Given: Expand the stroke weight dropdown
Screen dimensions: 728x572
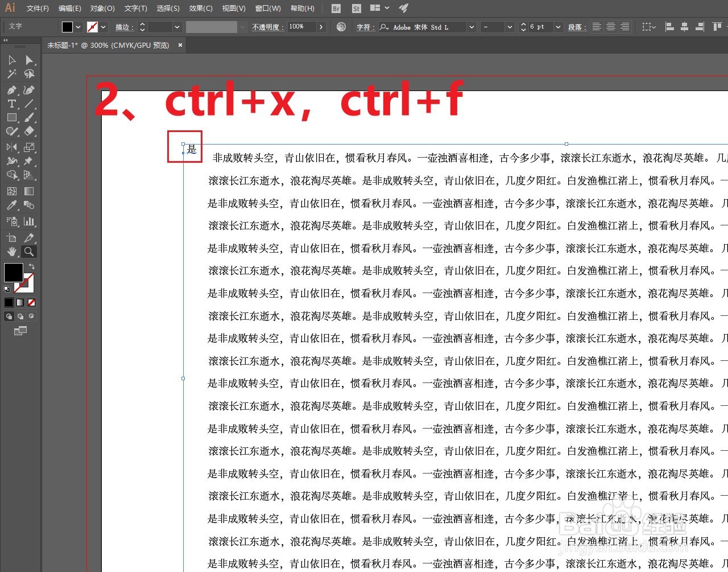Looking at the screenshot, I should pos(177,27).
